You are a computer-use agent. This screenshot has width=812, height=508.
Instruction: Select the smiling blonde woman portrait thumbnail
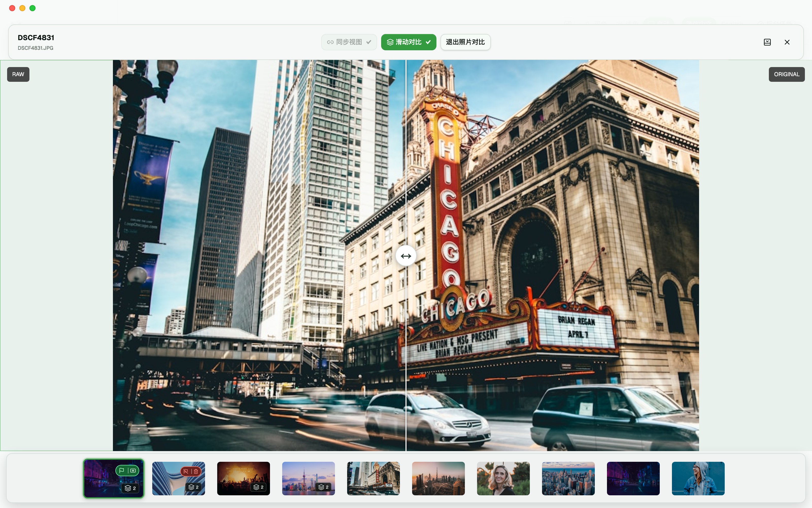tap(503, 478)
